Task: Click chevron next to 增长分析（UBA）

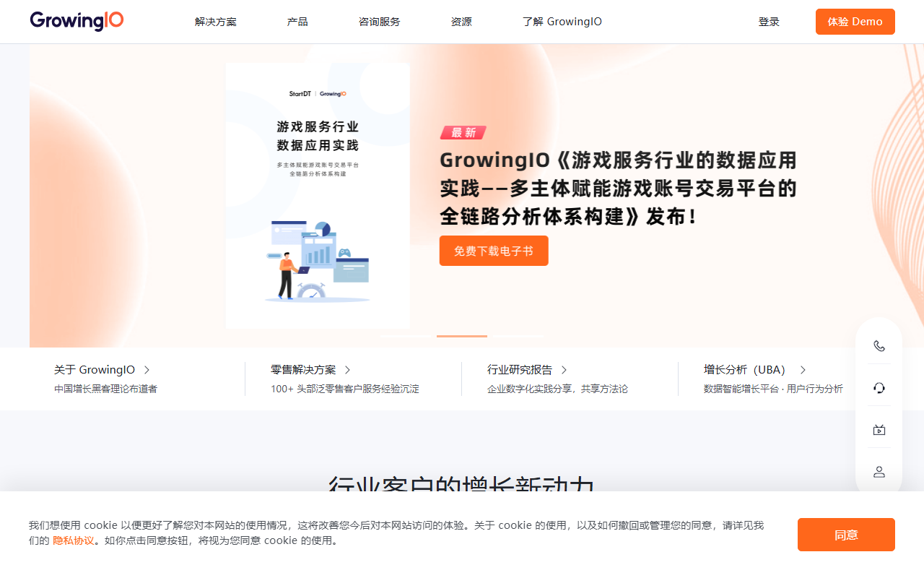Action: (x=803, y=369)
